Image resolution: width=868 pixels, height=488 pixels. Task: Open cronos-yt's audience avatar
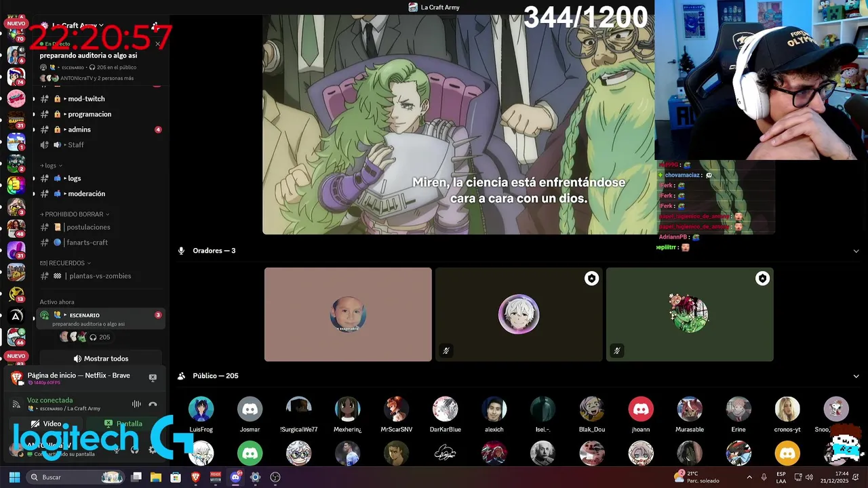(x=787, y=409)
